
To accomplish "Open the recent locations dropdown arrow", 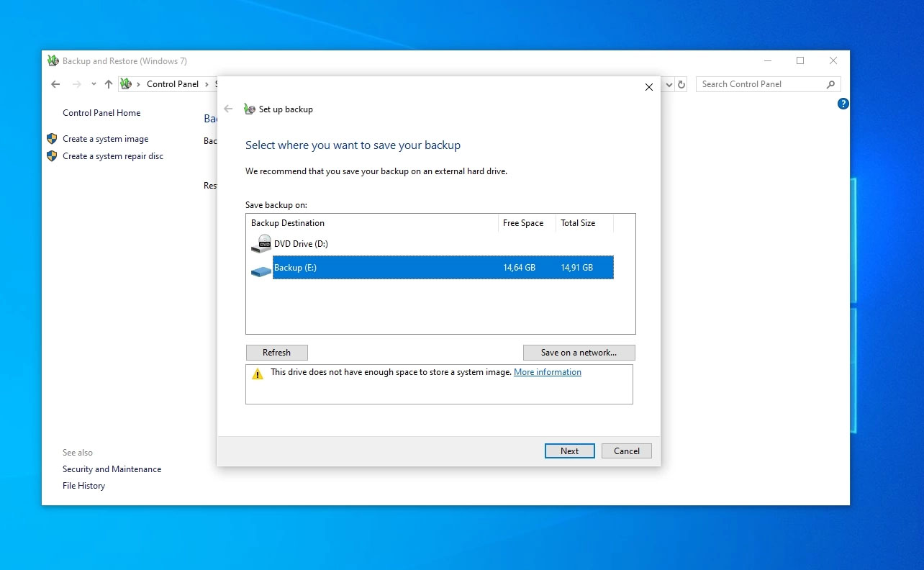I will click(94, 84).
